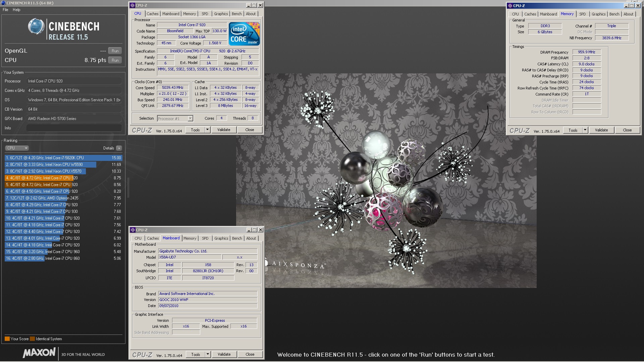Close top-right CPU-Z via title bar X
Image resolution: width=644 pixels, height=362 pixels.
(638, 6)
